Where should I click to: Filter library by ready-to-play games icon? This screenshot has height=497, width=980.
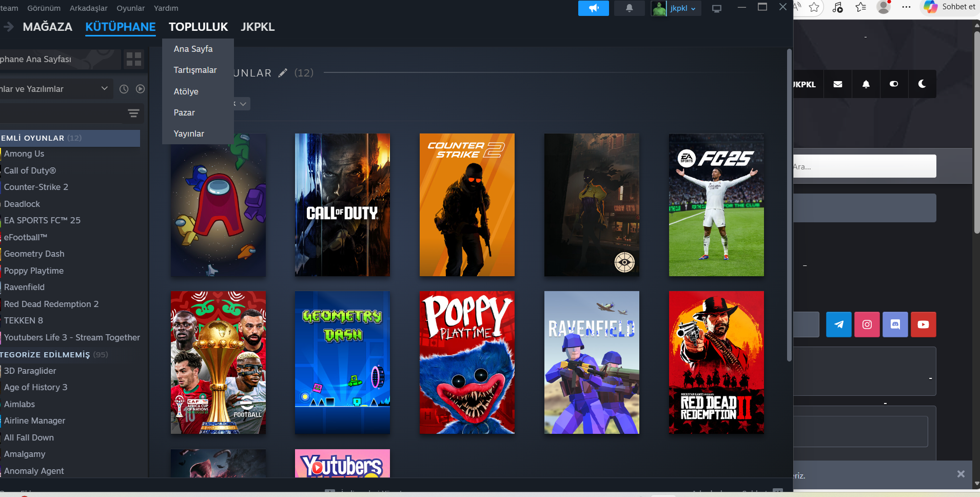140,89
